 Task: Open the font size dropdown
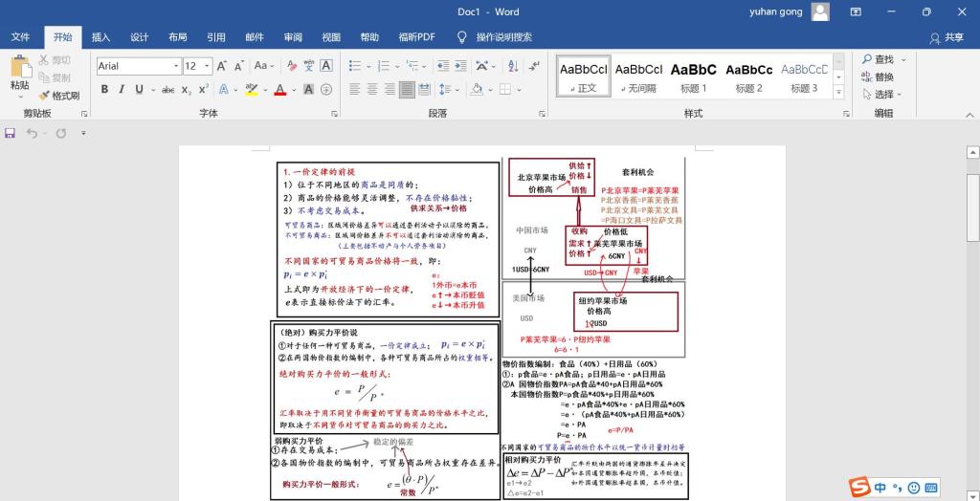207,66
